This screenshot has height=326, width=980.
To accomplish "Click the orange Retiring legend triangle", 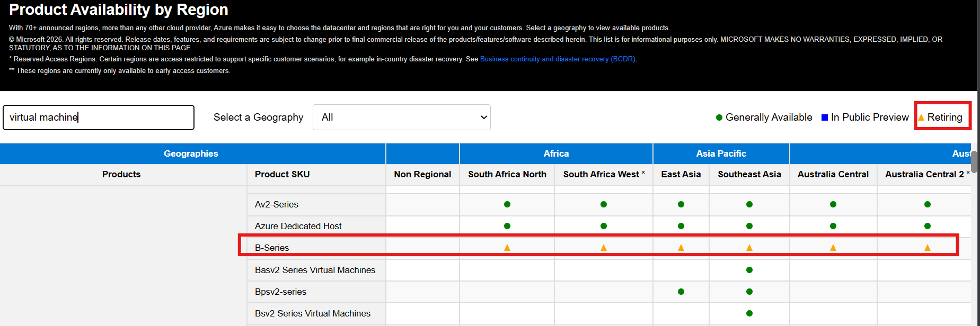I will [x=921, y=117].
